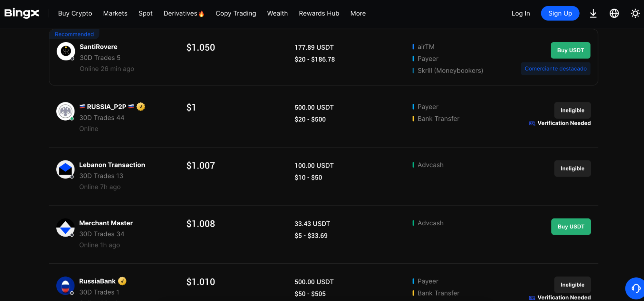This screenshot has height=301, width=644.
Task: Click the Comerciante destacado tag
Action: [555, 69]
